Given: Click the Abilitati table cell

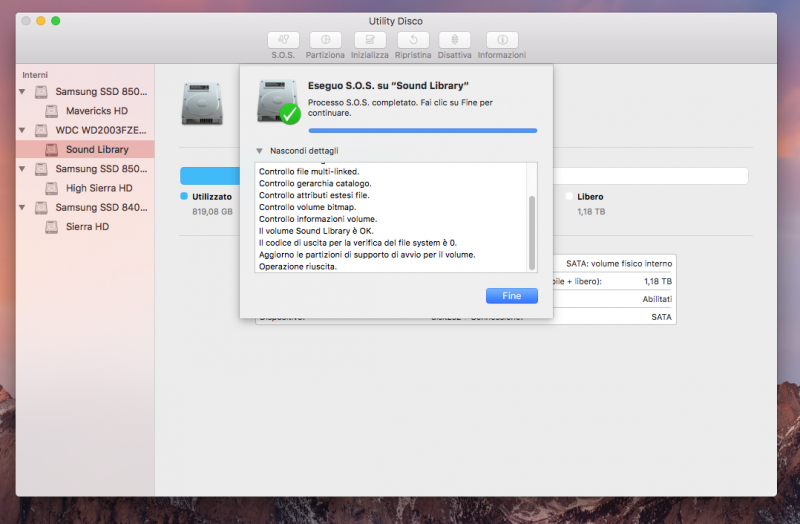Looking at the screenshot, I should point(657,300).
